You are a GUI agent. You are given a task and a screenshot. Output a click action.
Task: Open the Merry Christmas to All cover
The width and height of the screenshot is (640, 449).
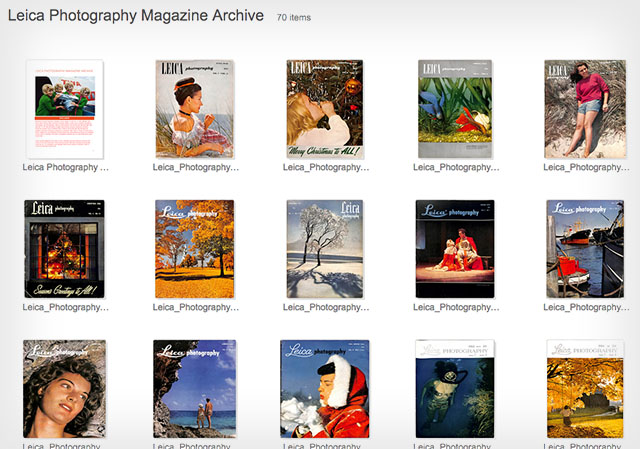pos(325,109)
